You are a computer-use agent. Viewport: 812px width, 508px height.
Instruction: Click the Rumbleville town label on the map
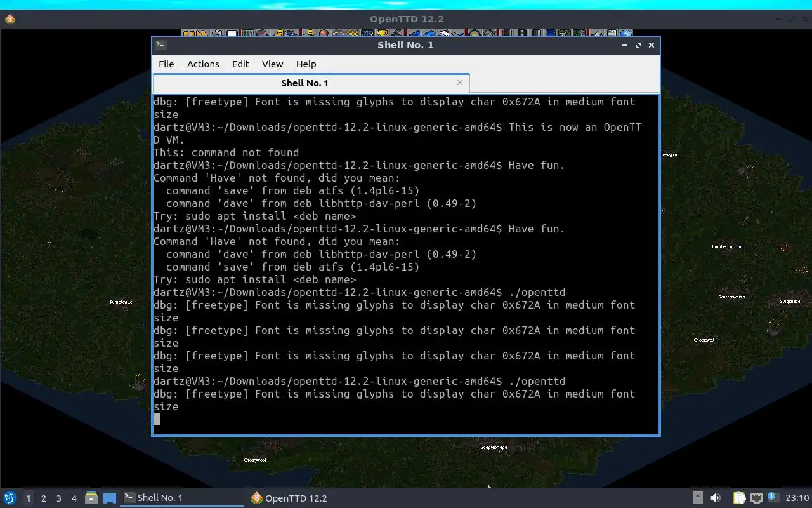click(x=121, y=302)
